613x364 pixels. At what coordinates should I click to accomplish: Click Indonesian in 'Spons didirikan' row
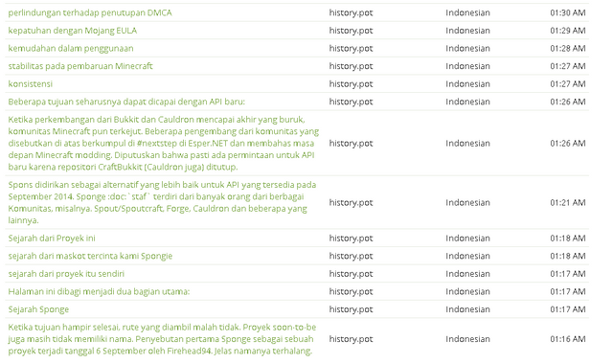(x=467, y=202)
